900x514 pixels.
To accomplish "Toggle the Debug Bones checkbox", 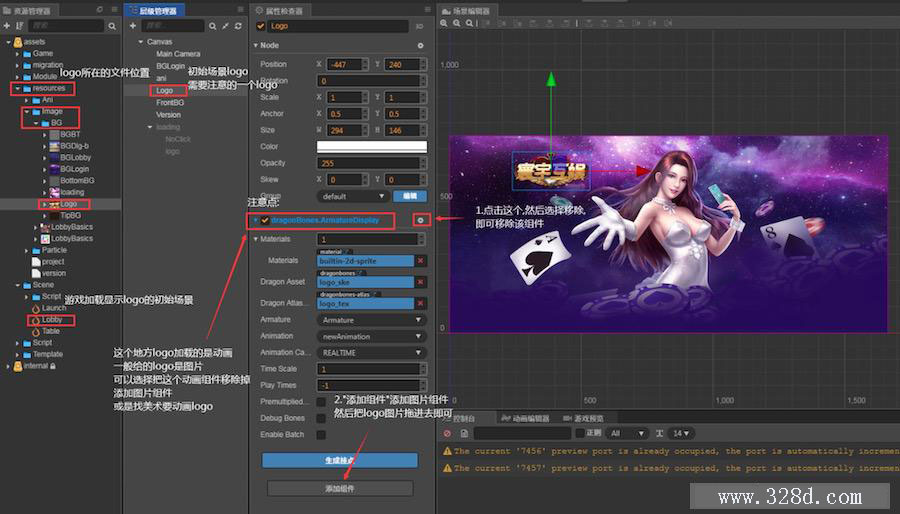I will (x=321, y=418).
